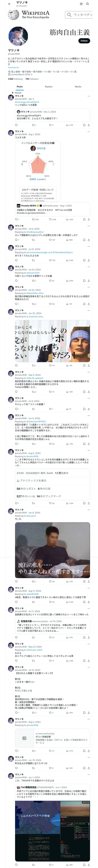Click the search magnifier icon in the header
The width and height of the screenshot is (98, 868).
click(x=88, y=4)
